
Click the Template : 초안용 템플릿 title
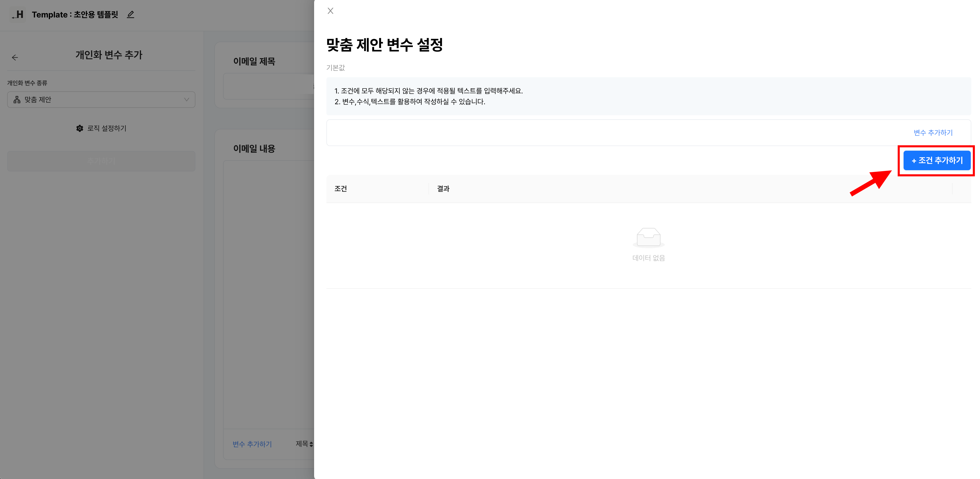75,15
